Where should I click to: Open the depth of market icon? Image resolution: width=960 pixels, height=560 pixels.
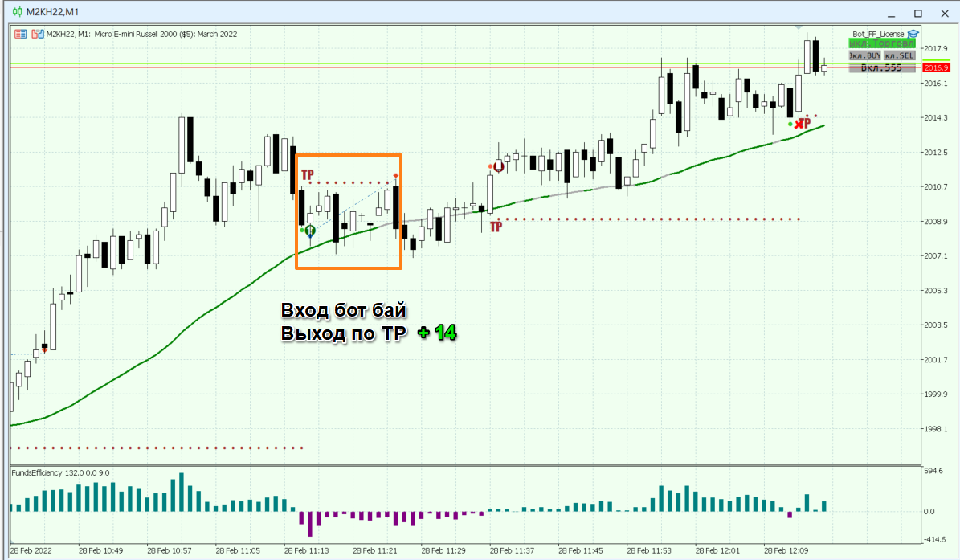pyautogui.click(x=37, y=35)
